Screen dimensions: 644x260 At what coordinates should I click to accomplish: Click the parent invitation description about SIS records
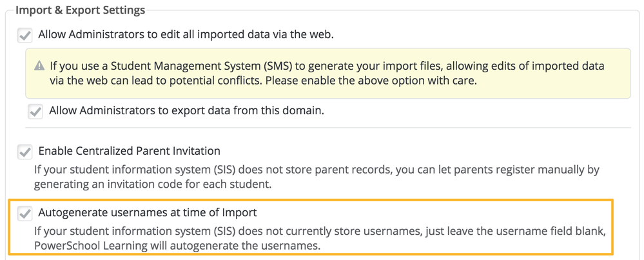316,170
